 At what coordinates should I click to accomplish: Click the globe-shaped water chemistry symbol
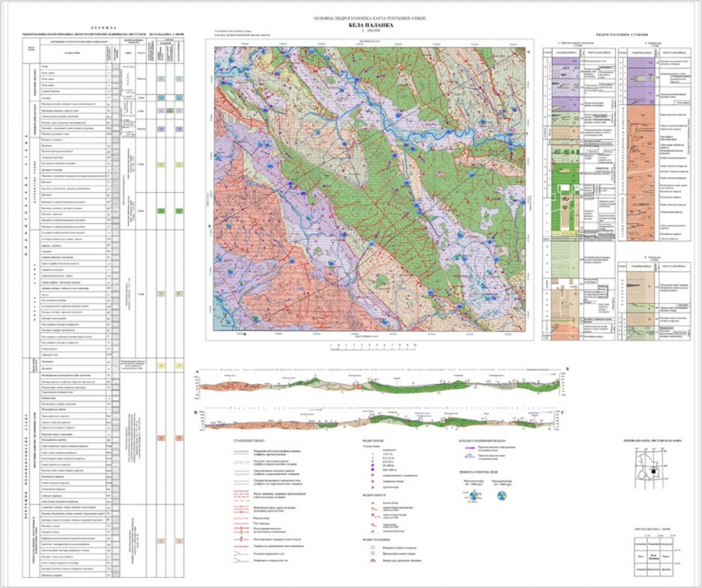pos(503,495)
